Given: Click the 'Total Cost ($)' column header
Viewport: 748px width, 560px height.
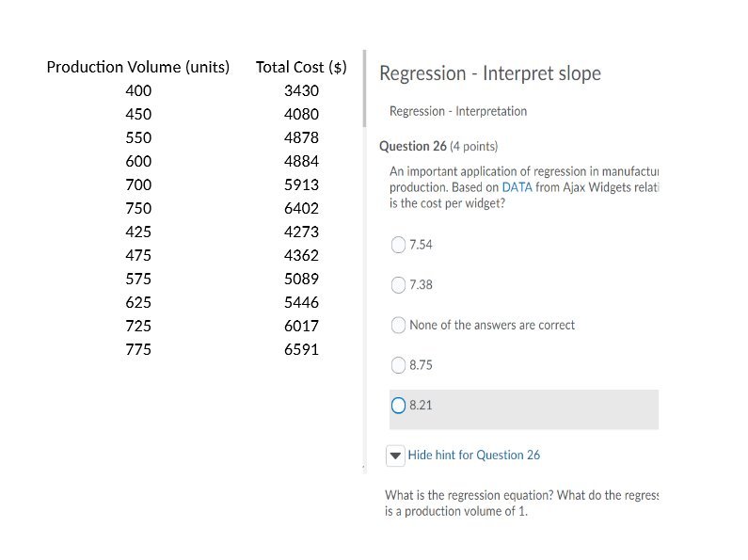Looking at the screenshot, I should point(301,67).
